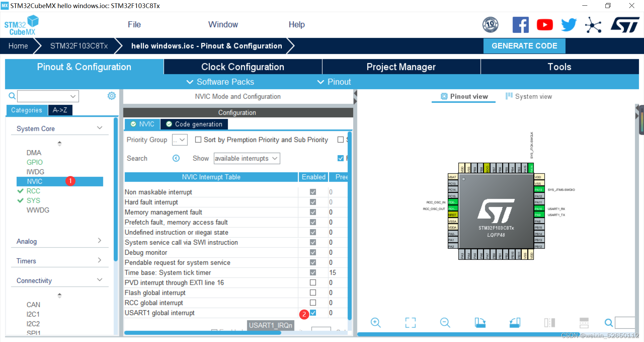Select DMA in System Core list
644x342 pixels.
tap(34, 153)
